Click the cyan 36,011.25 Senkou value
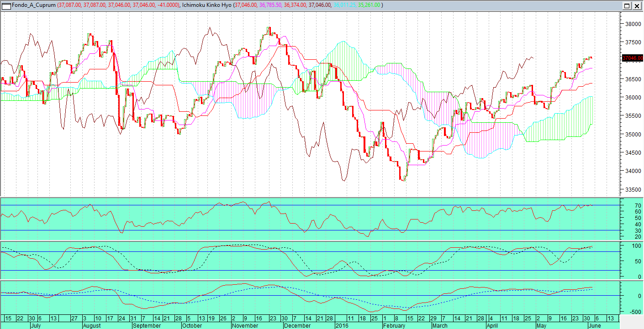The image size is (644, 329). [344, 5]
